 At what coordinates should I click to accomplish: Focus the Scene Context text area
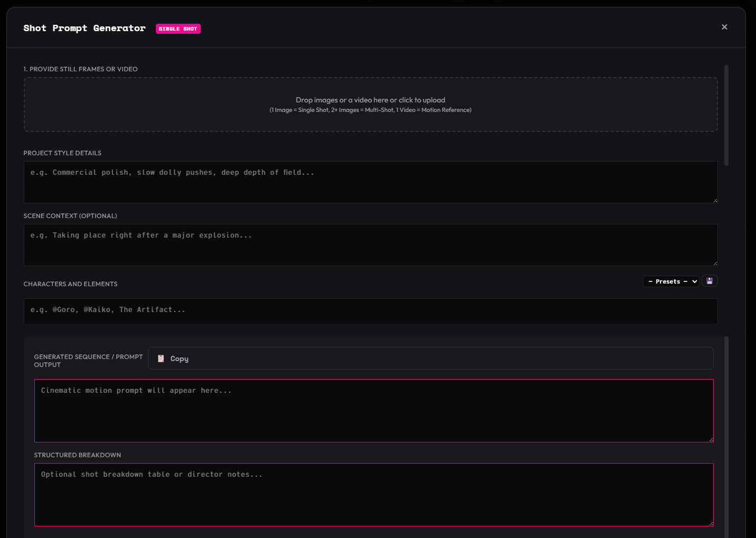pos(370,244)
